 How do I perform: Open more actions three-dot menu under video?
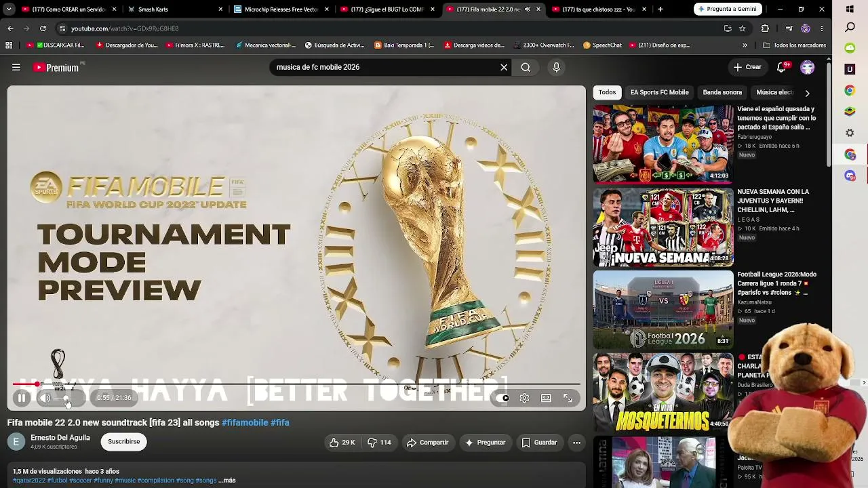pos(576,443)
